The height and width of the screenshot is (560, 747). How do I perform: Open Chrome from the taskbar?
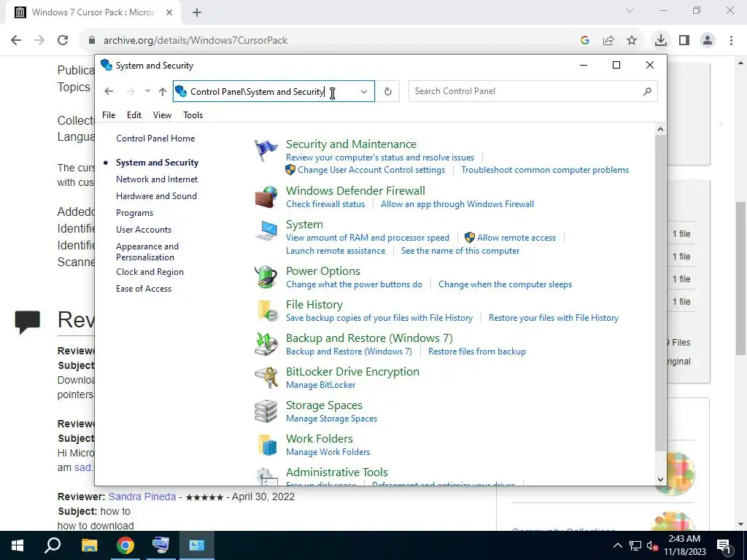tap(125, 545)
